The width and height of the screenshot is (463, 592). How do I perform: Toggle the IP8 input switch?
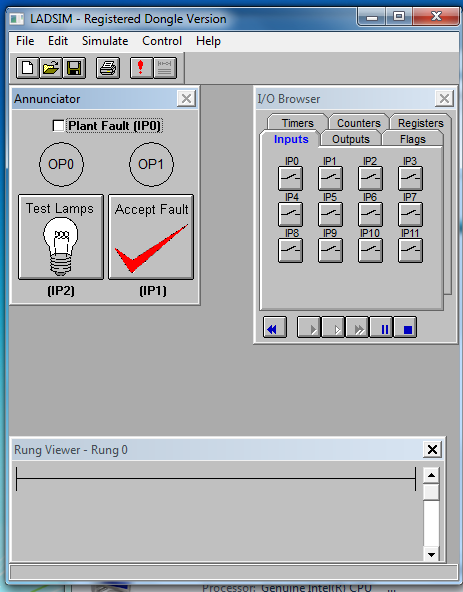click(290, 250)
